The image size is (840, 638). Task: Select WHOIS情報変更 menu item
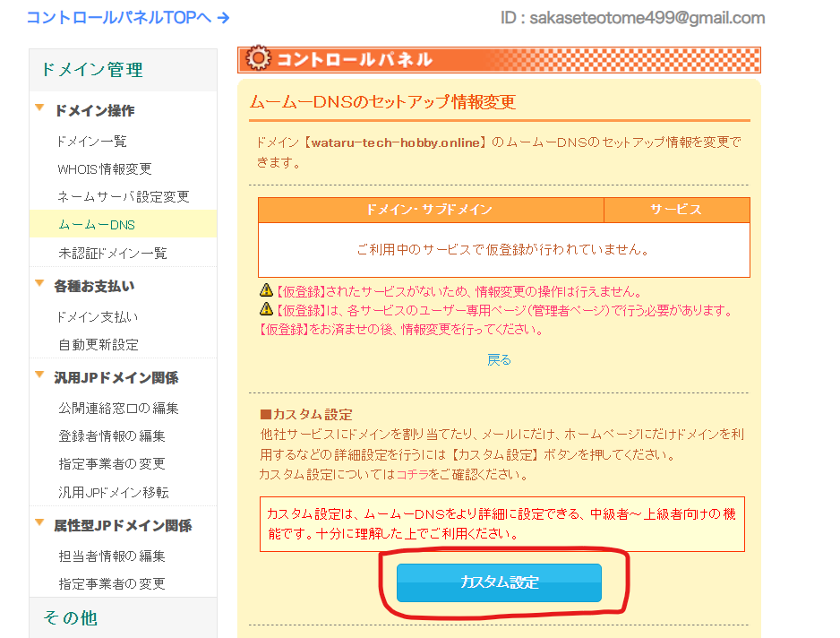coord(105,169)
